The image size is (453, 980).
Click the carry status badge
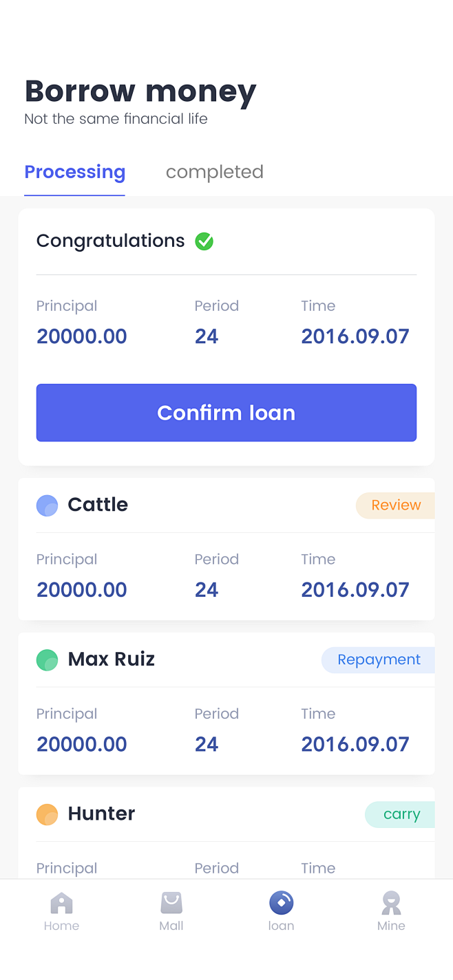tap(400, 814)
